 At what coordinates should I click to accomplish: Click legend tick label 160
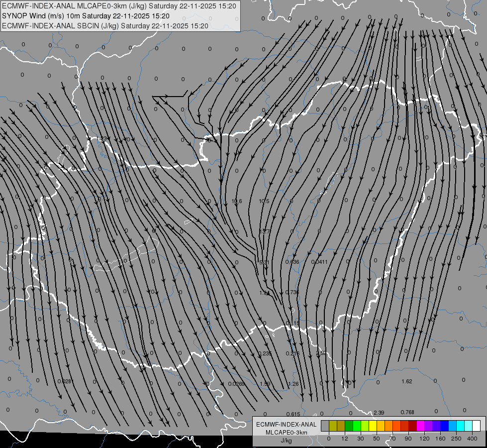click(440, 439)
